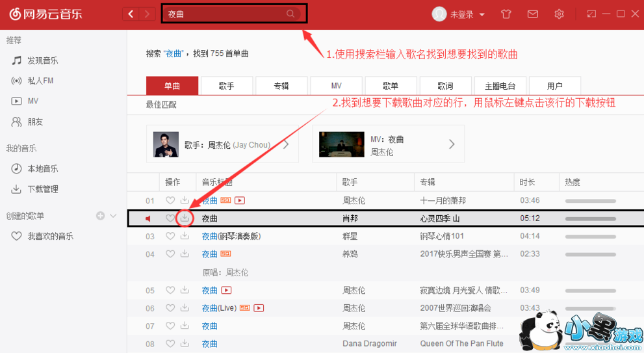
Task: Play MV icon on song 01
Action: (x=239, y=200)
